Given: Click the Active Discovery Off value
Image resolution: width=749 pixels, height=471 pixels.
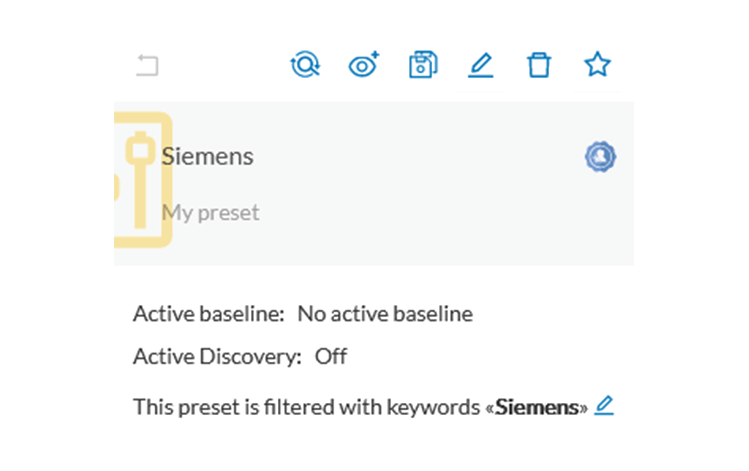Looking at the screenshot, I should (331, 356).
